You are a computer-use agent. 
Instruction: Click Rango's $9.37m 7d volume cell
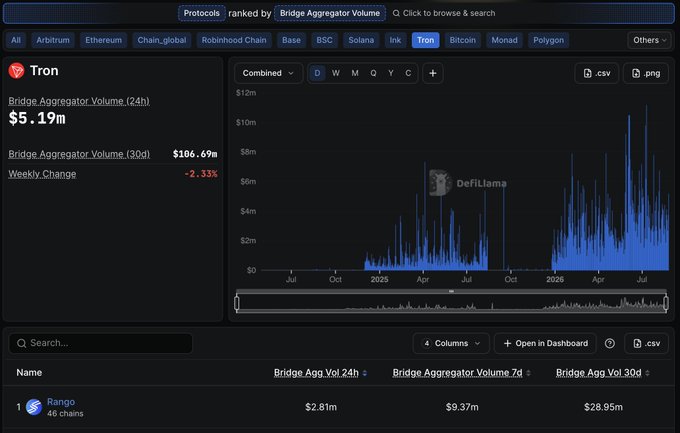pyautogui.click(x=462, y=407)
